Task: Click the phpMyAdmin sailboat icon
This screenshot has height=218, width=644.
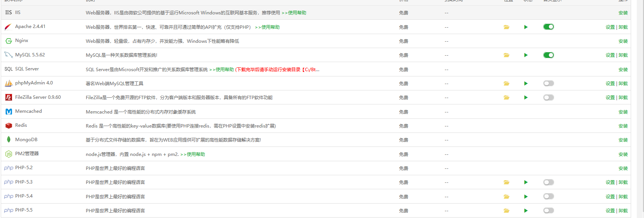Action: click(x=8, y=83)
